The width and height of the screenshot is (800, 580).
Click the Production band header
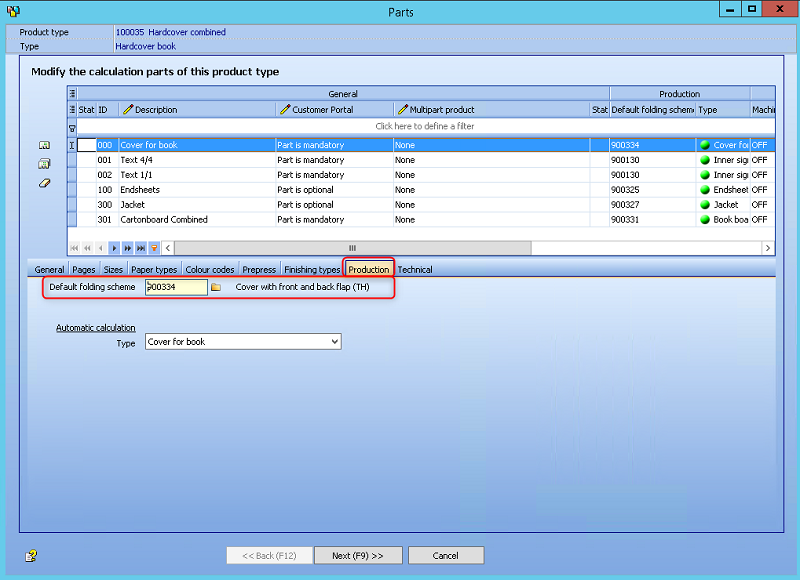[680, 93]
